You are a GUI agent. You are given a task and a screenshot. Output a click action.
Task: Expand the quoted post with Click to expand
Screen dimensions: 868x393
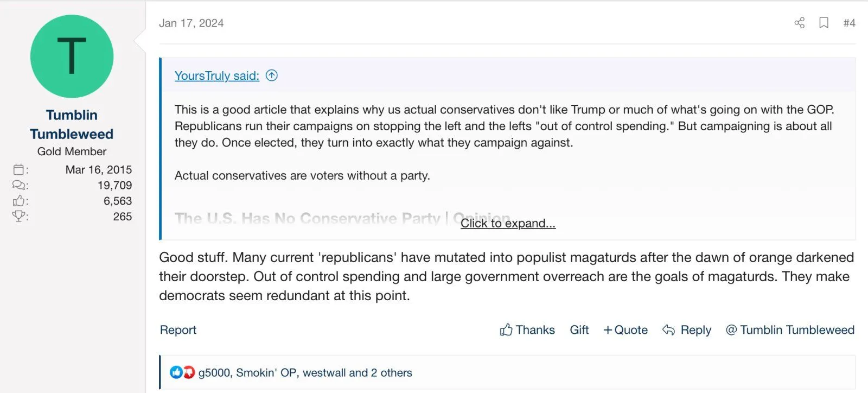pos(508,223)
